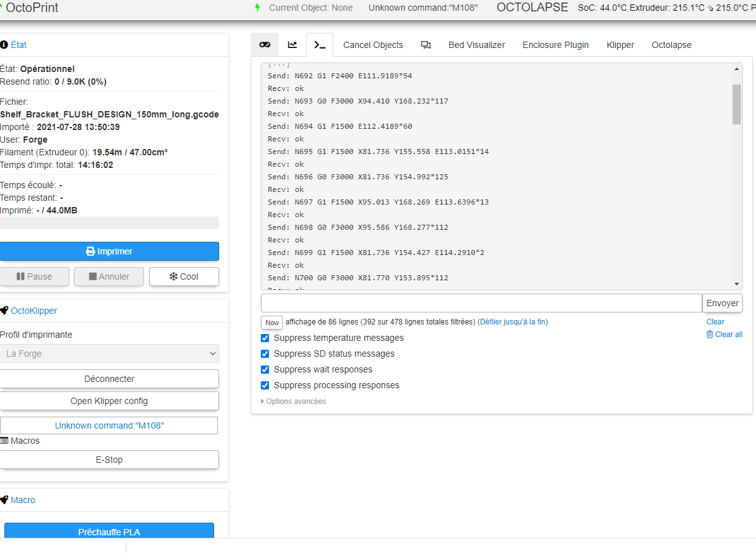Viewport: 756px width, 553px height.
Task: Click the OCTOLAPSE header label
Action: (x=532, y=8)
